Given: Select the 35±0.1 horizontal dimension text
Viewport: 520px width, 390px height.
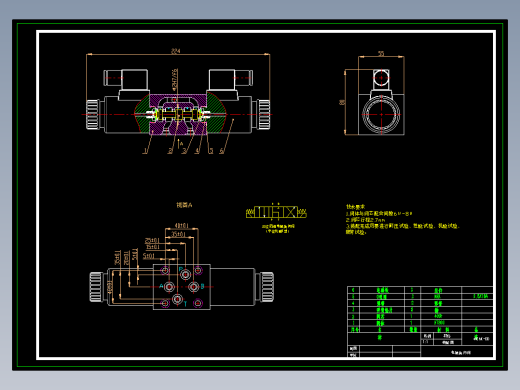Looking at the screenshot, I should [x=179, y=234].
